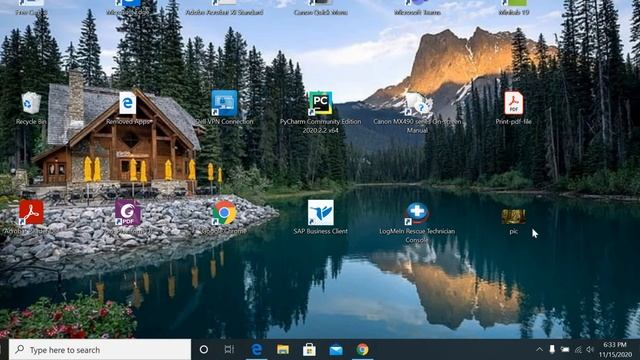Select the PyCharm Community Edition shortcut

click(320, 103)
